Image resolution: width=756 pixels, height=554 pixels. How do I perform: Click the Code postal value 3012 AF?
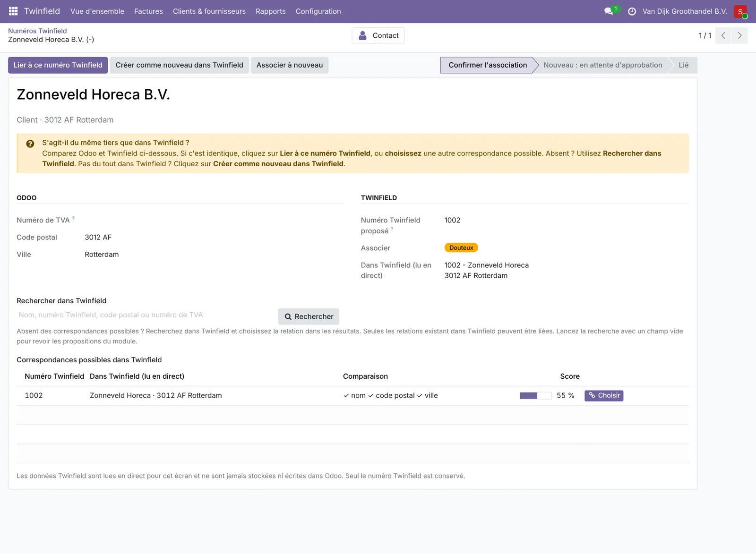(x=98, y=238)
